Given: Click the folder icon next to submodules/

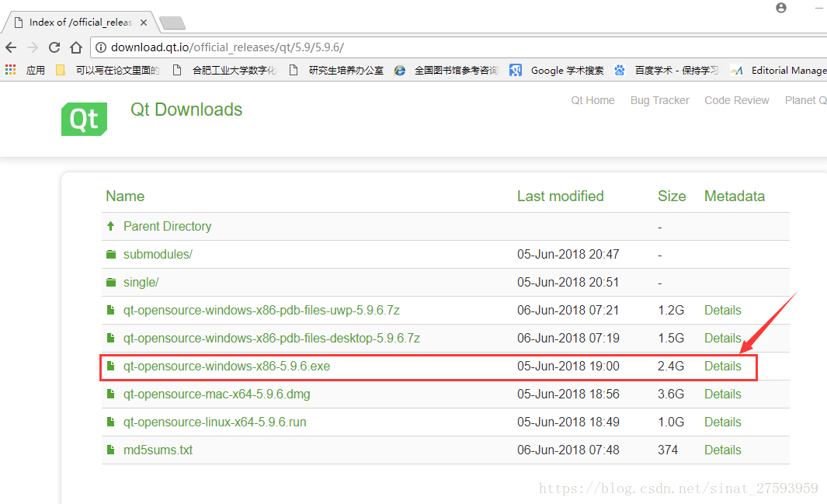Looking at the screenshot, I should pyautogui.click(x=111, y=255).
